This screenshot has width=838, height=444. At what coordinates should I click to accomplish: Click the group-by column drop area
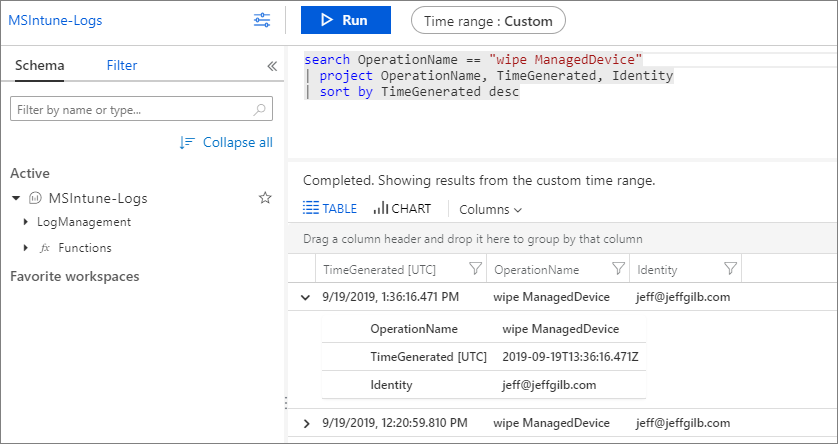coord(562,239)
